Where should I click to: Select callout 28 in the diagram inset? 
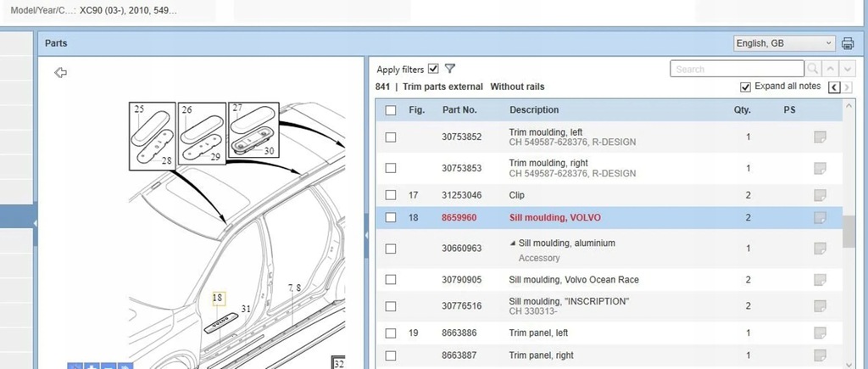(167, 160)
